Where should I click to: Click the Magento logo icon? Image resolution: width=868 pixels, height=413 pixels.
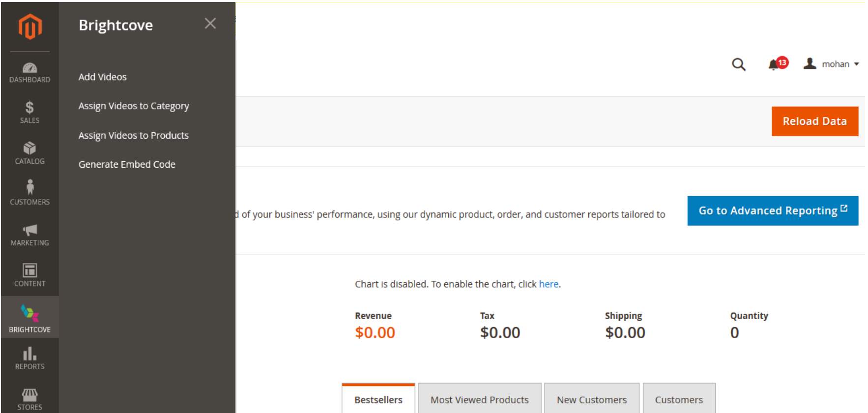[x=30, y=27]
